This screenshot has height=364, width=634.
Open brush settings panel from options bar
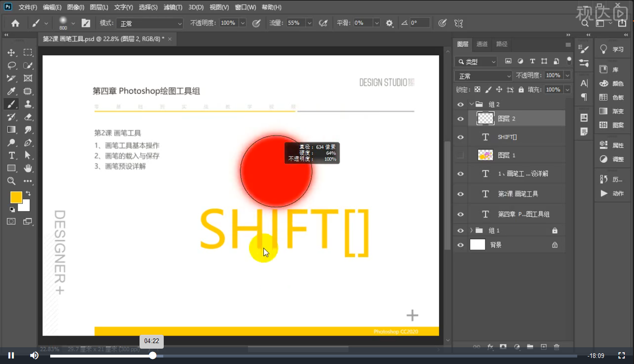pos(86,23)
